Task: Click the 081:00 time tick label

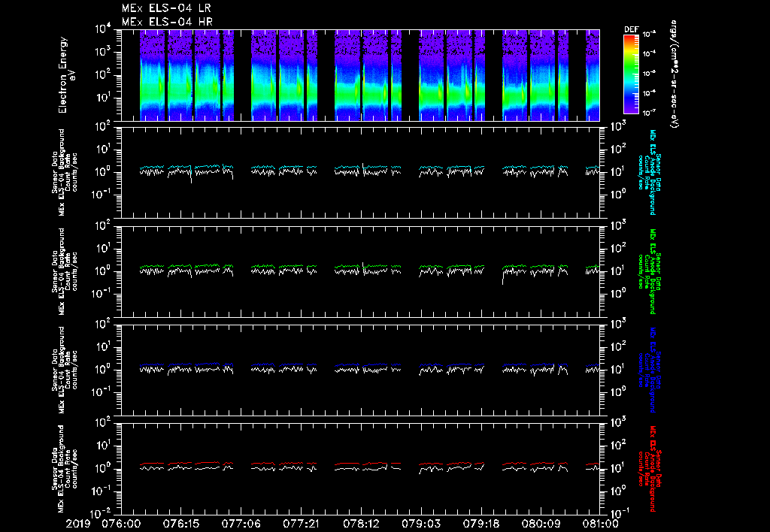Action: pos(599,524)
